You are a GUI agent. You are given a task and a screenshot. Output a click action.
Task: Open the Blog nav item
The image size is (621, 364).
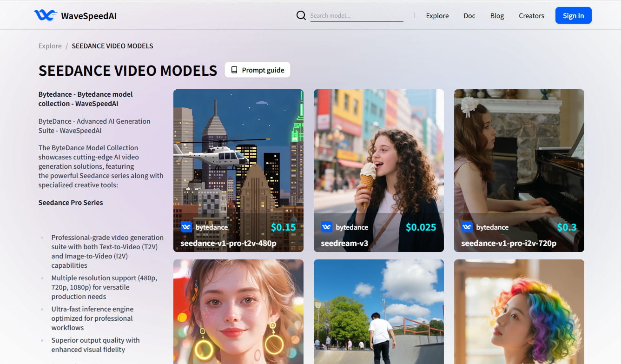click(497, 16)
